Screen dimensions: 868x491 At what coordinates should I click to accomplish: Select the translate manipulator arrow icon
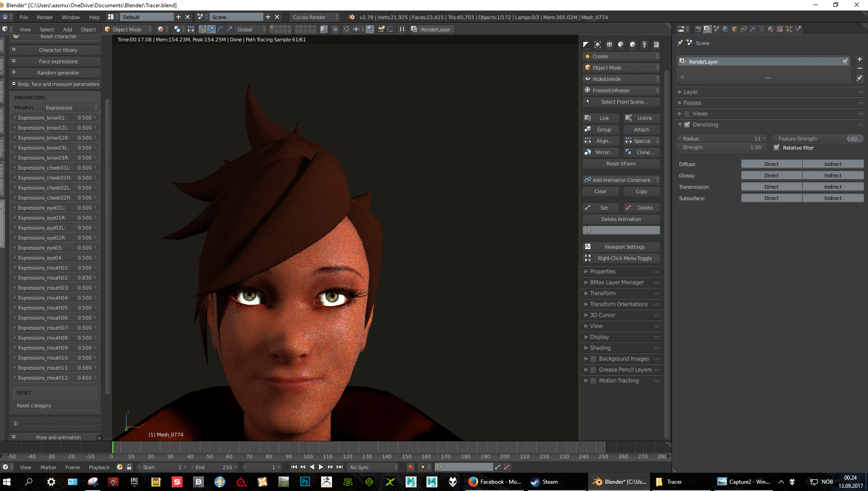tap(212, 29)
